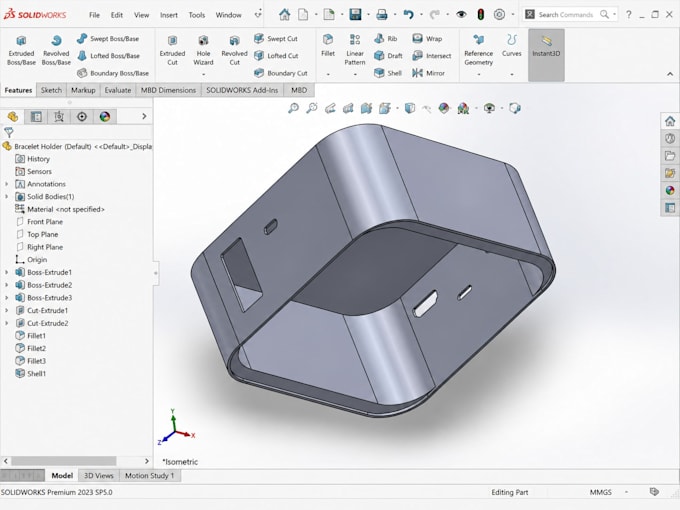Open the Hole Wizard tool
680x510 pixels.
pyautogui.click(x=203, y=50)
